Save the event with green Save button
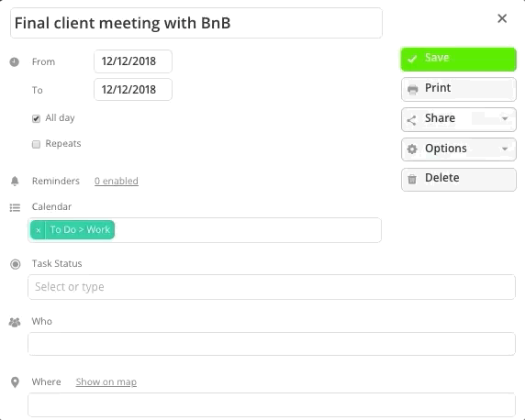 click(x=459, y=60)
